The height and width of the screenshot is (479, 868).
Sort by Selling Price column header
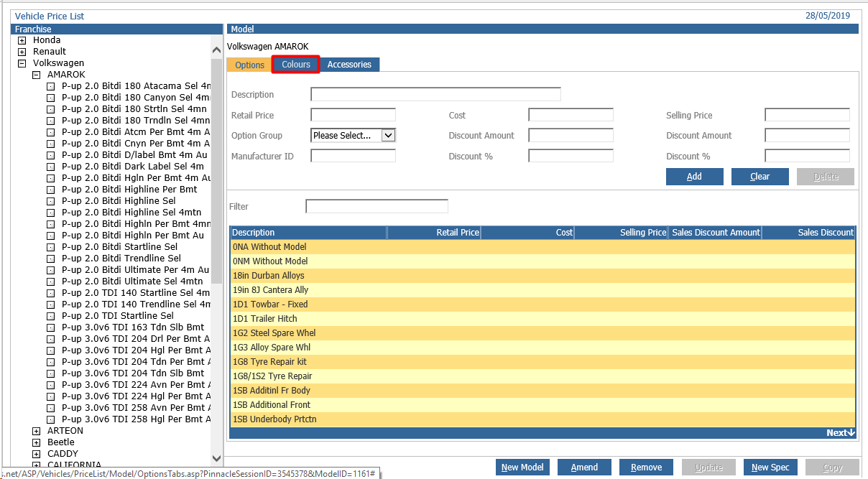(622, 233)
